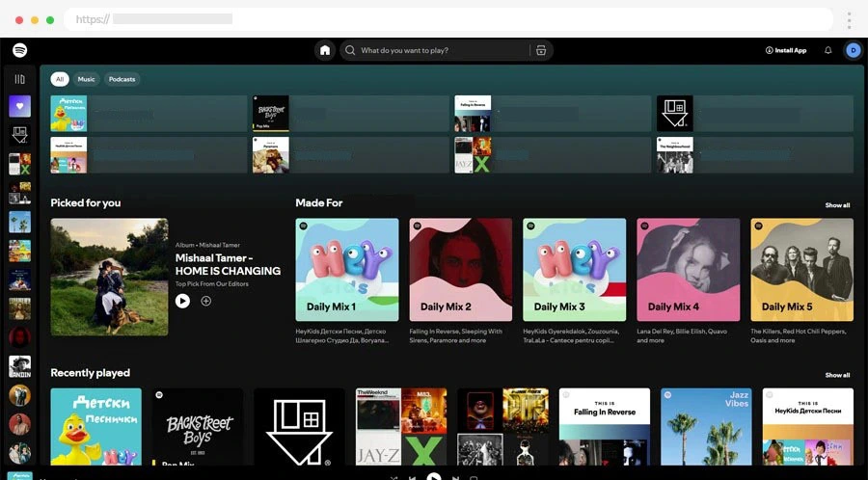The height and width of the screenshot is (480, 868).
Task: Open Your Library from sidebar icon
Action: click(x=19, y=79)
